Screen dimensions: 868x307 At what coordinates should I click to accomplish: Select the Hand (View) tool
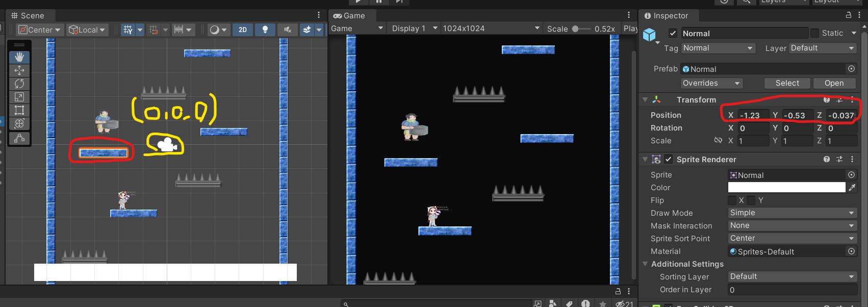click(19, 57)
